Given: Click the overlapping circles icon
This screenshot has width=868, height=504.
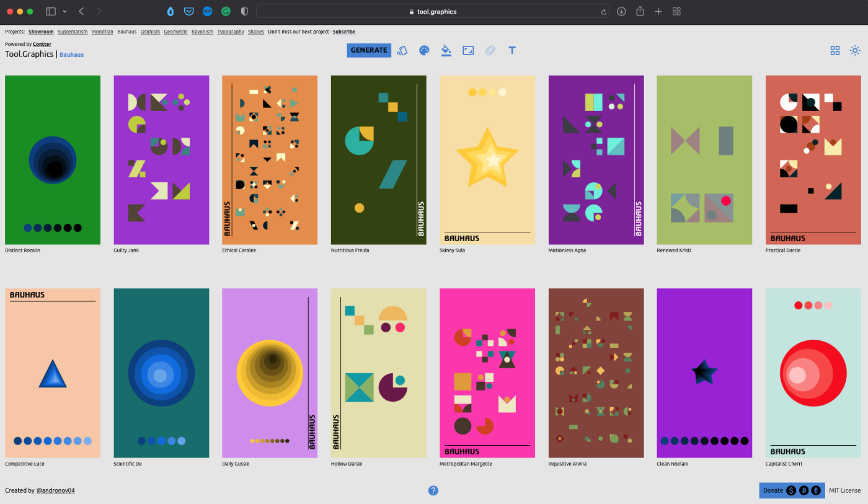Looking at the screenshot, I should click(x=490, y=51).
